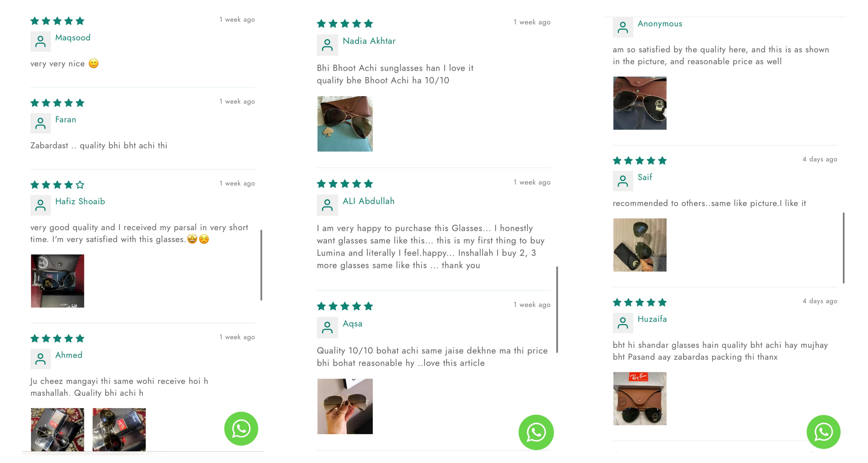This screenshot has height=463, width=868.
Task: View Aqsa's hand-held sunglasses photo
Action: tap(345, 406)
